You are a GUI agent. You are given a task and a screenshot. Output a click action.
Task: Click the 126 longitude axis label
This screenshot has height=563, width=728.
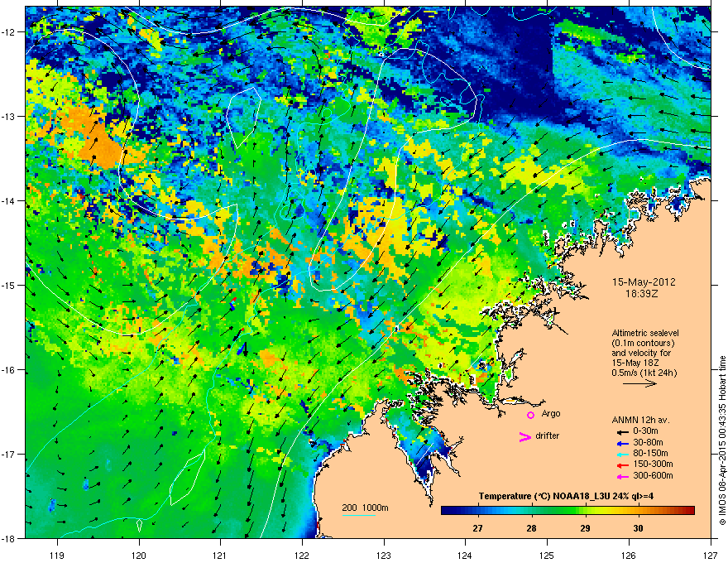pyautogui.click(x=629, y=555)
